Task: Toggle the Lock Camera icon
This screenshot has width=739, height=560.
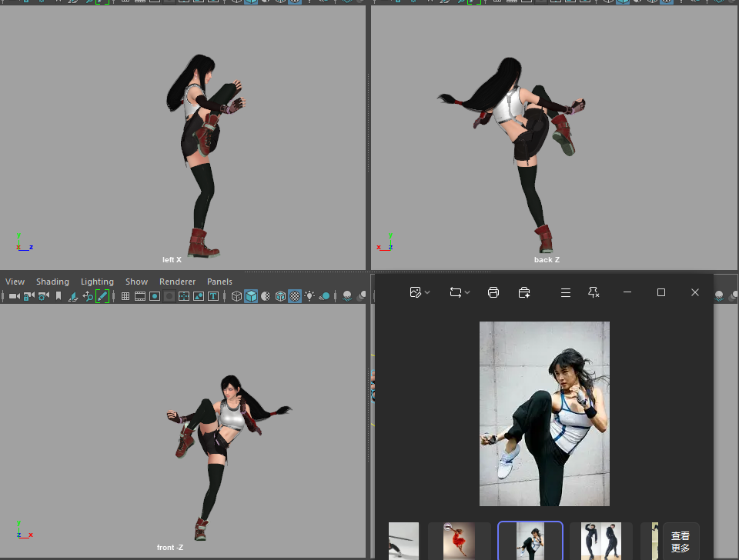Action: pos(28,296)
